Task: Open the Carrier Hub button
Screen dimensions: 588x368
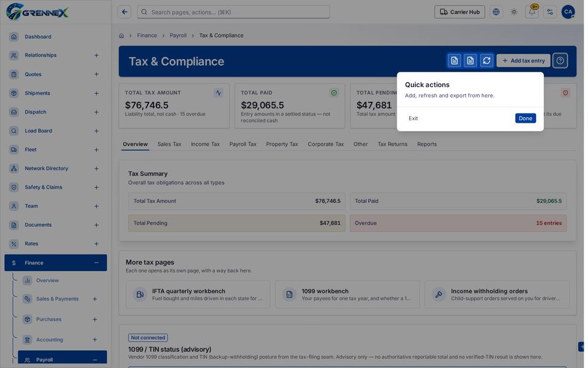Action: click(460, 12)
